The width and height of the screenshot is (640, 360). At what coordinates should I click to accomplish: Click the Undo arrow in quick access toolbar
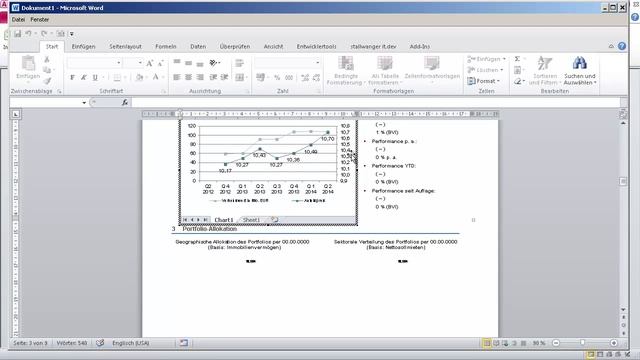28,33
